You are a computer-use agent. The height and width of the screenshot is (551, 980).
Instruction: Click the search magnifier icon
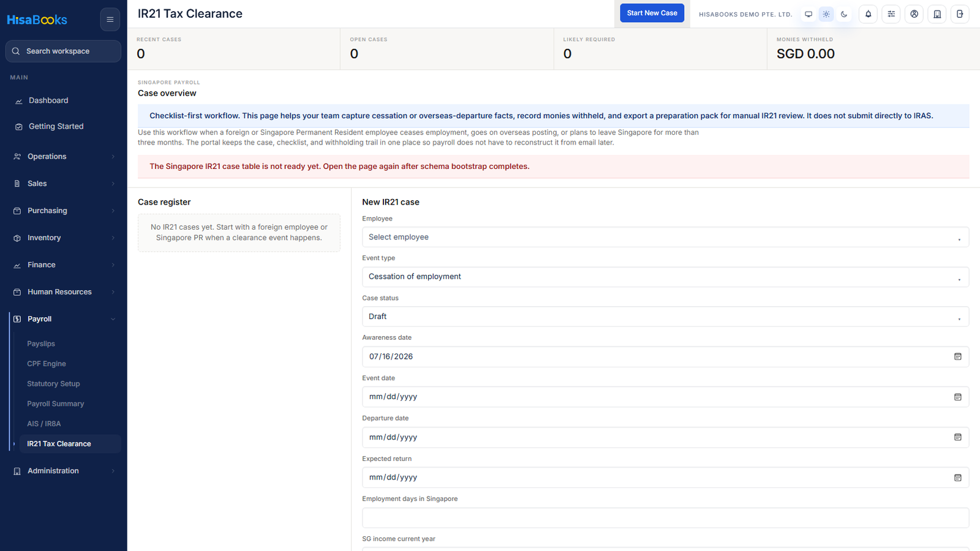click(x=16, y=51)
